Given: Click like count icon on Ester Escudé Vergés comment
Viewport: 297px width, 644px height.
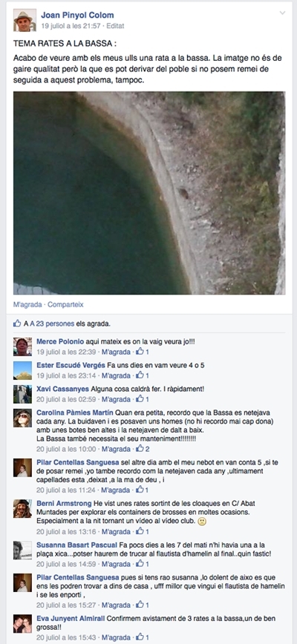Looking at the screenshot, I should coord(140,375).
